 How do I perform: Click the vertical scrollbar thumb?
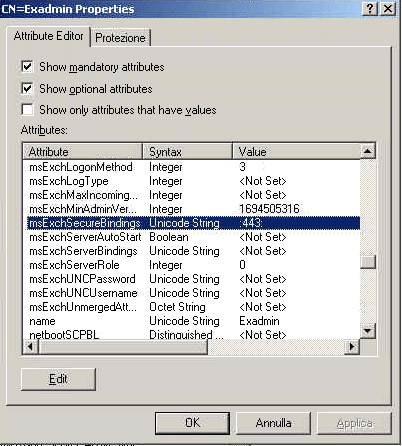point(368,262)
